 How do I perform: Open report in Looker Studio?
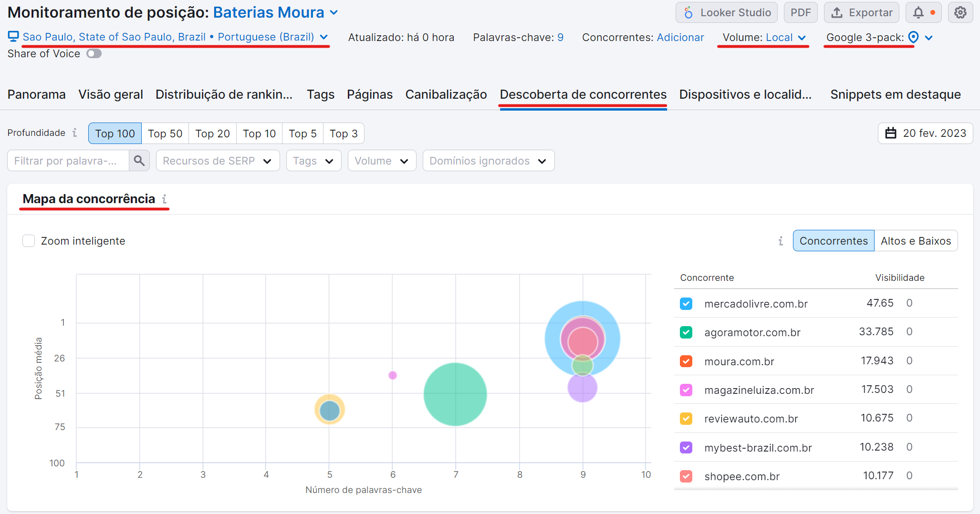pyautogui.click(x=726, y=12)
